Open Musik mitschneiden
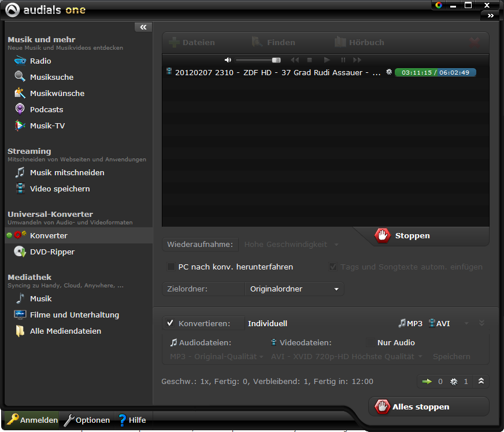504x432 pixels. (x=67, y=173)
